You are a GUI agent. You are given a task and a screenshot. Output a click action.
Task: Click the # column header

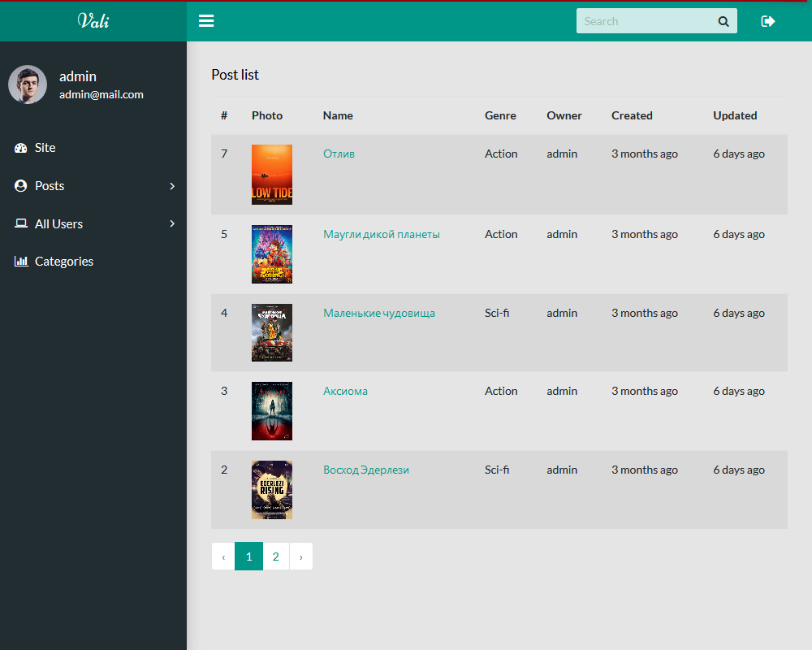tap(224, 115)
